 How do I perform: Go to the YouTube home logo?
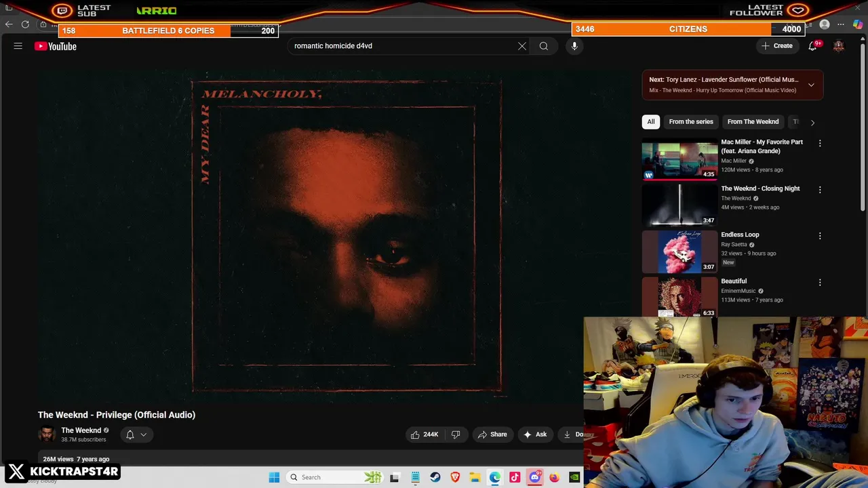56,46
